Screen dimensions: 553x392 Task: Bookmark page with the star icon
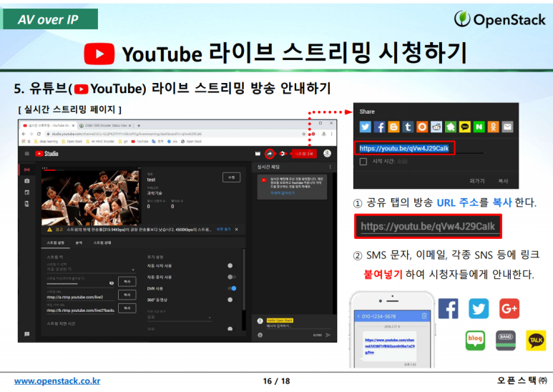(303, 134)
